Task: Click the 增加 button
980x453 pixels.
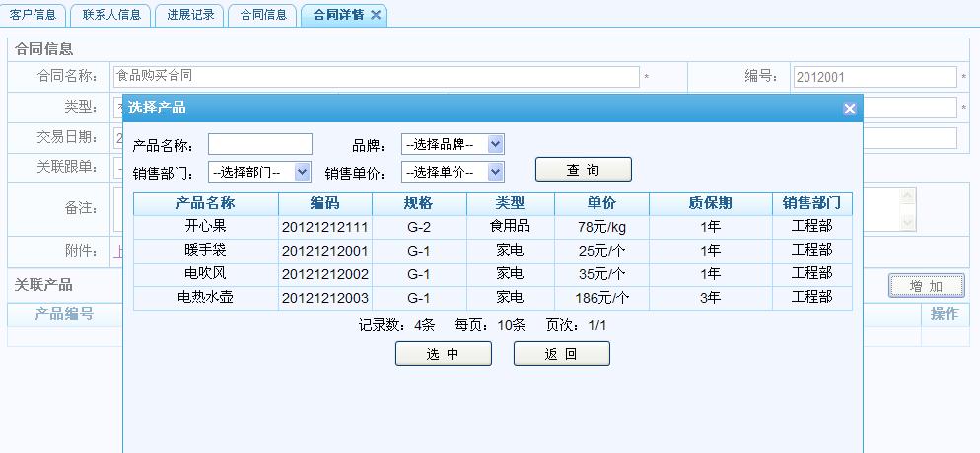Action: coord(926,286)
